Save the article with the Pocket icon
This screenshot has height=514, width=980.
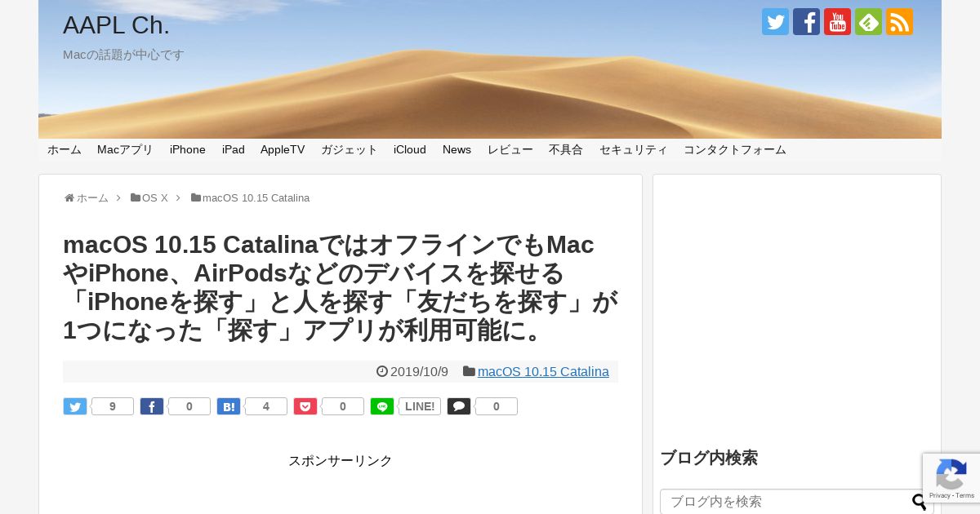click(305, 406)
